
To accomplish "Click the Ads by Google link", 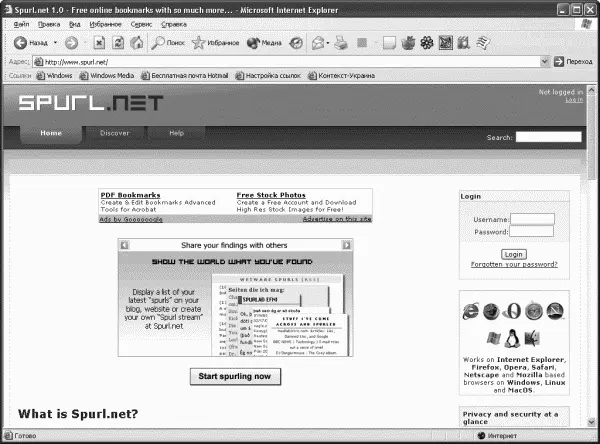I will [x=131, y=219].
